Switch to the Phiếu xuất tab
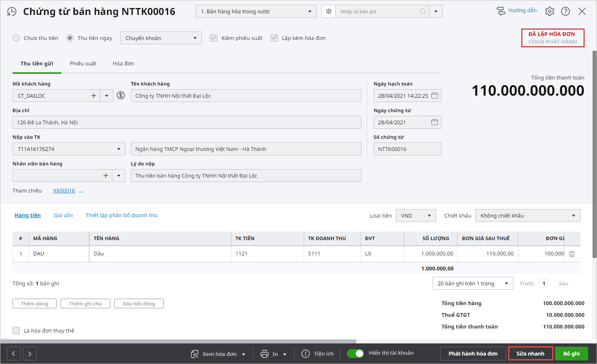The image size is (597, 364). tap(83, 64)
